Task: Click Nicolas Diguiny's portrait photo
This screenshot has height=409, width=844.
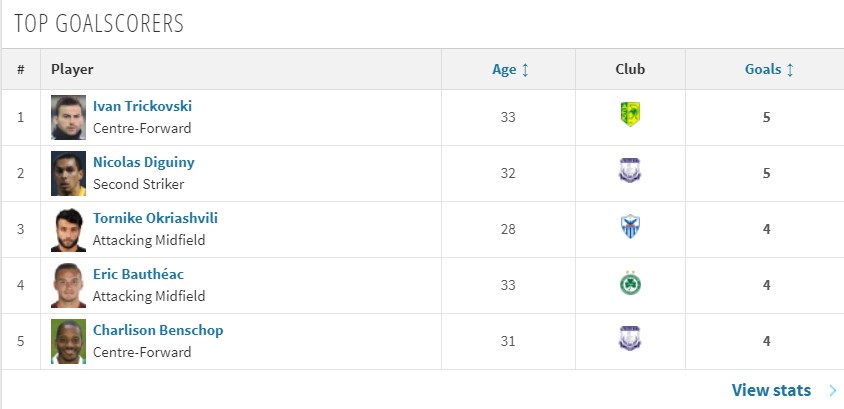Action: [68, 173]
